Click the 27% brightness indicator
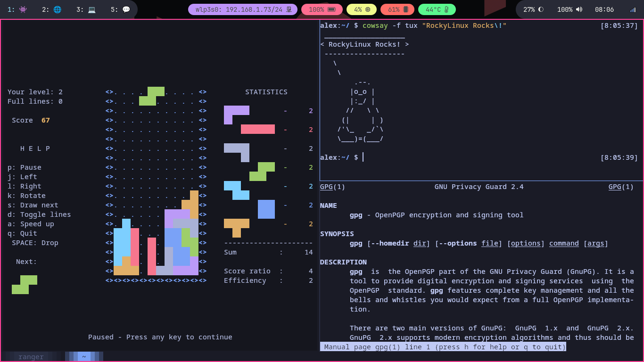644x362 pixels. (533, 9)
